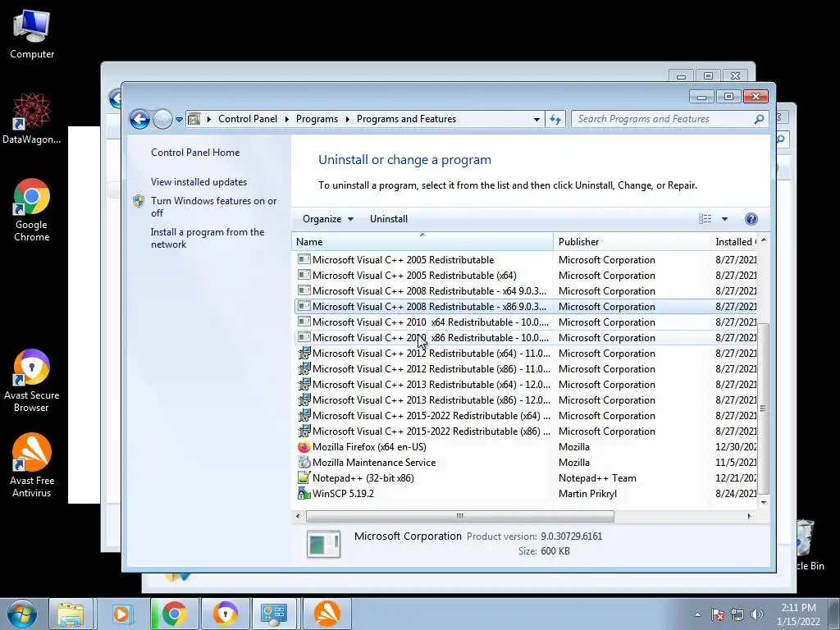This screenshot has height=630, width=840.
Task: Show hidden tray icons arrow
Action: click(x=697, y=614)
